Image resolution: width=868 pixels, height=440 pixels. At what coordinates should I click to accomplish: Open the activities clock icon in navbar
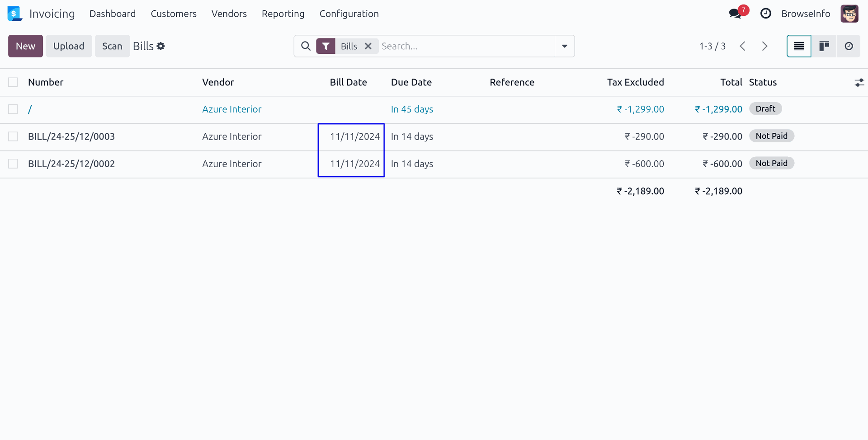tap(765, 14)
